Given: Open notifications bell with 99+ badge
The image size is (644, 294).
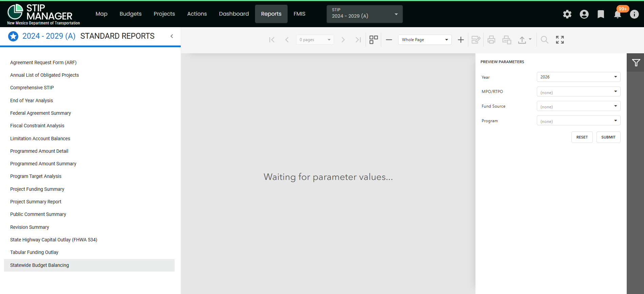Looking at the screenshot, I should point(618,14).
